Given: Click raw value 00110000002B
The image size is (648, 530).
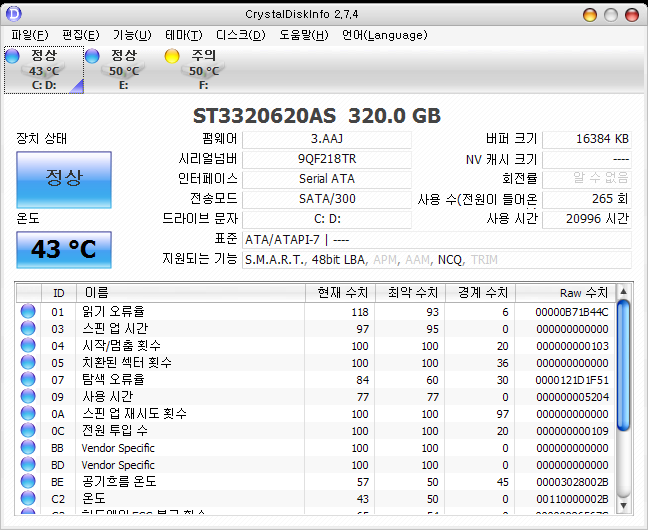Looking at the screenshot, I should (x=572, y=499).
